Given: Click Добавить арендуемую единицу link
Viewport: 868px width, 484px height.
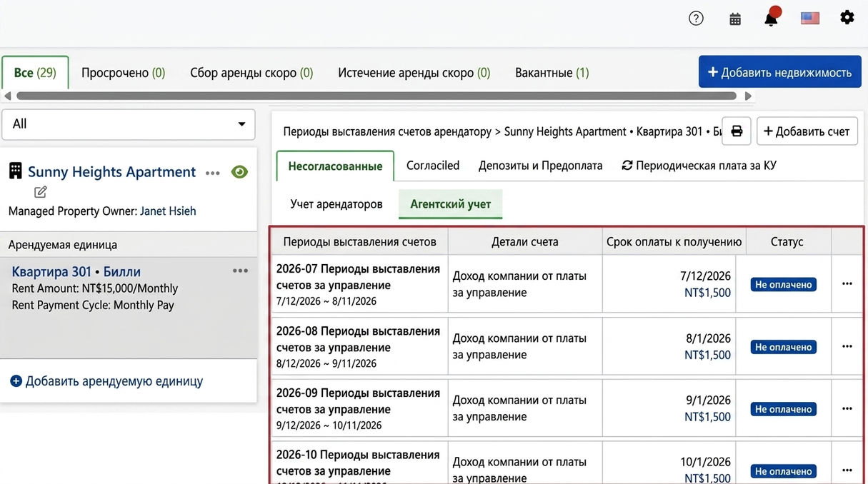Looking at the screenshot, I should (106, 381).
